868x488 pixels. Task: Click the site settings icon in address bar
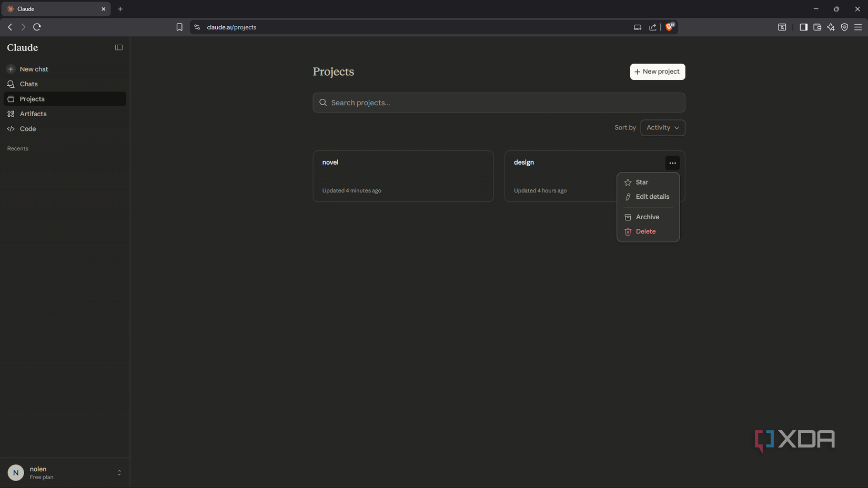tap(197, 27)
